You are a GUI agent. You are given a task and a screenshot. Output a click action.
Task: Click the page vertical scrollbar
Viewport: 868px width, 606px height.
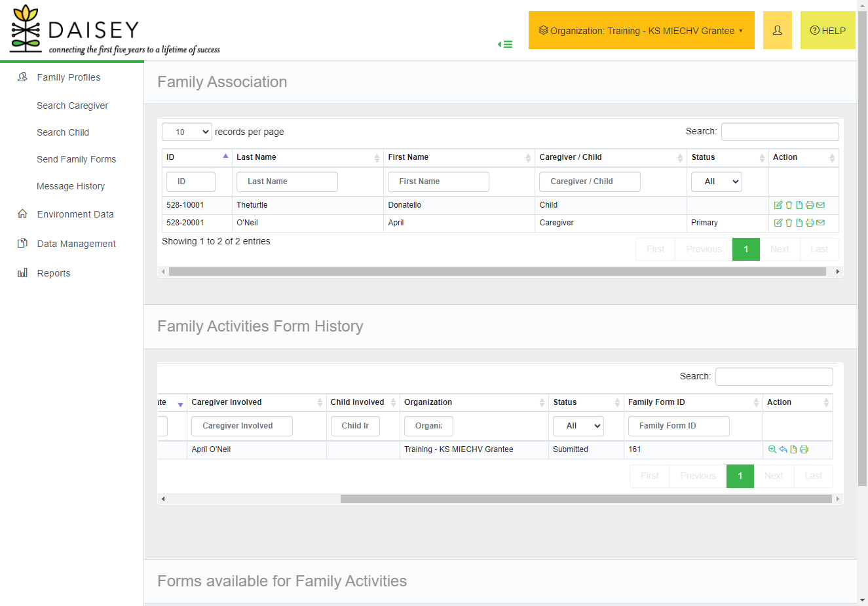click(863, 249)
